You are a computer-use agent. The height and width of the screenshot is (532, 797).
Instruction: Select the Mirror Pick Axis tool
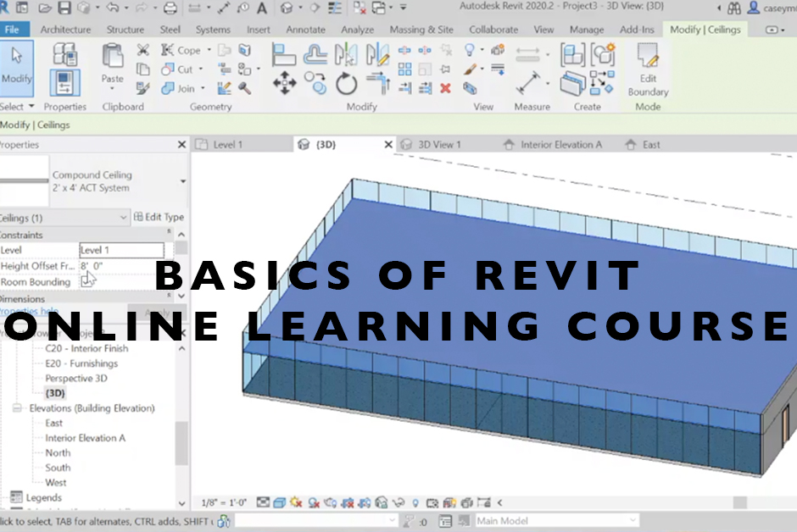pyautogui.click(x=346, y=54)
